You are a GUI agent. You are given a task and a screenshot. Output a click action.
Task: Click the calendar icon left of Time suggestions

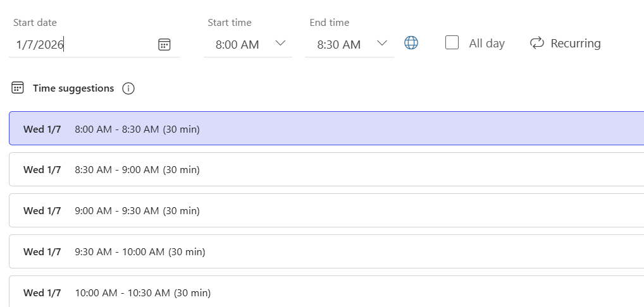pyautogui.click(x=18, y=88)
